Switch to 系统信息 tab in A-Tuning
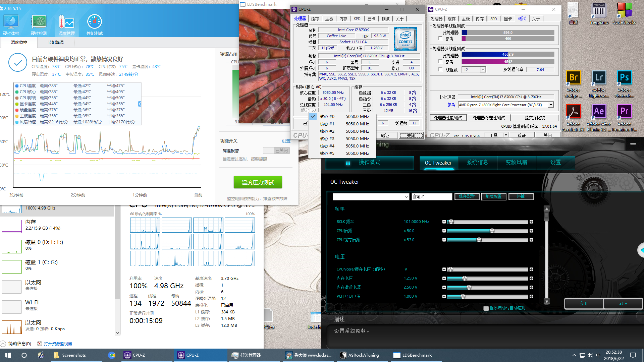Screen dimensions: 644x362 click(478, 163)
